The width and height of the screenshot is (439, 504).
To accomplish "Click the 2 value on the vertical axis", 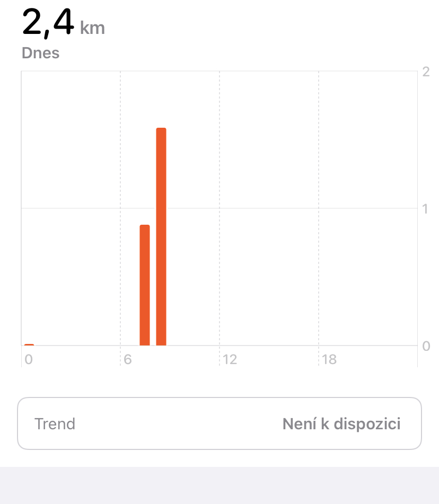I will point(426,72).
